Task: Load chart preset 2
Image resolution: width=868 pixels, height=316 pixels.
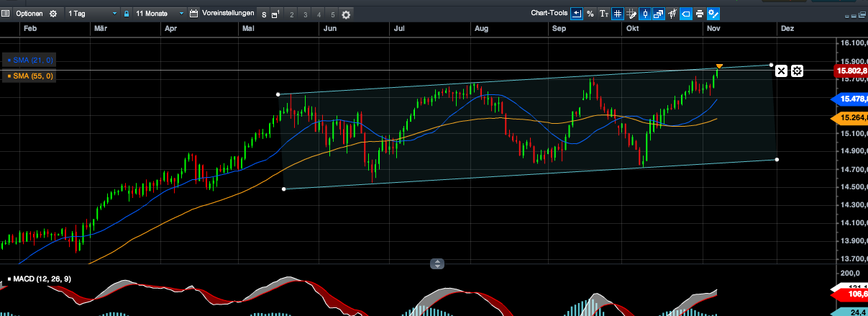Action: [291, 14]
